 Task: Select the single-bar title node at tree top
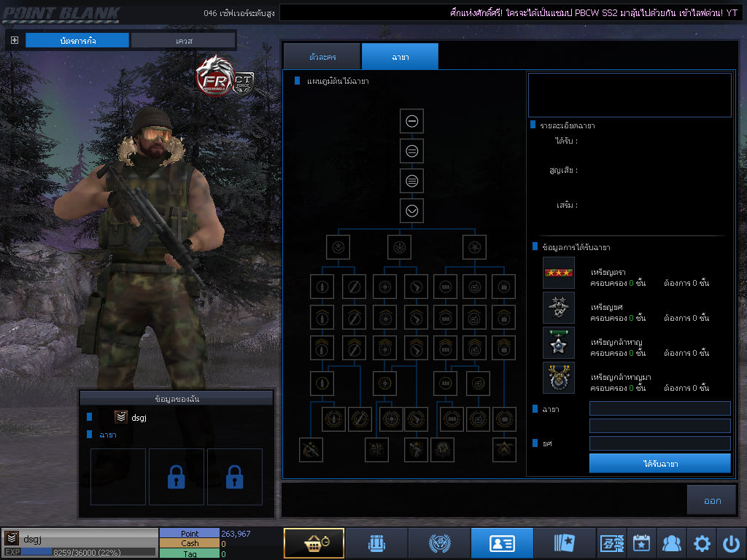412,121
